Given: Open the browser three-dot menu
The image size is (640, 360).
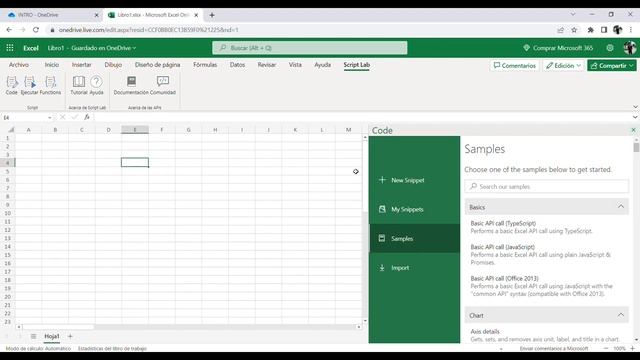Looking at the screenshot, I should 631,30.
